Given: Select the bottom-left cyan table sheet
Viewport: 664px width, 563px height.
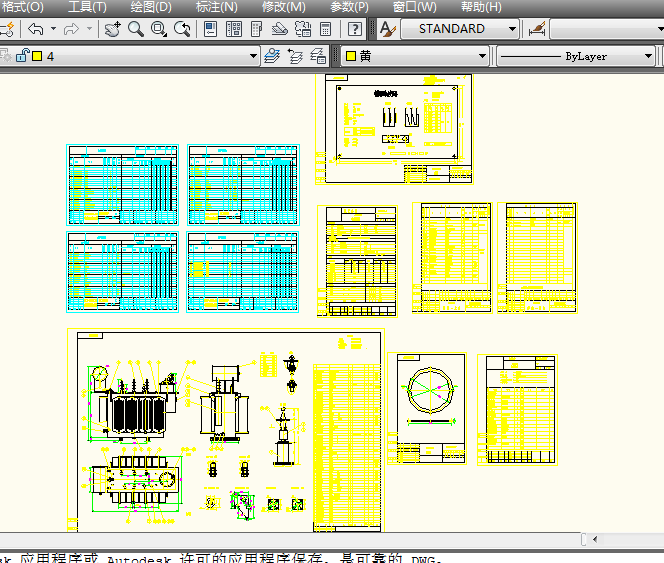Looking at the screenshot, I should coord(122,272).
